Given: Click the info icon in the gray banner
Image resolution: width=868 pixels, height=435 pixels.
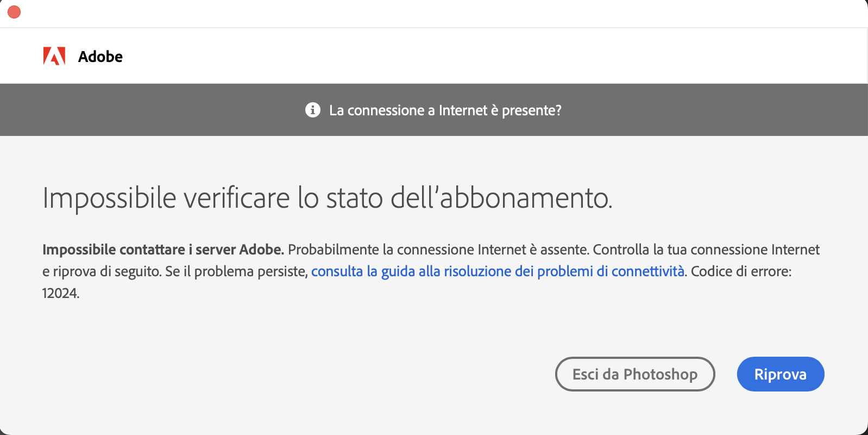Looking at the screenshot, I should point(313,110).
